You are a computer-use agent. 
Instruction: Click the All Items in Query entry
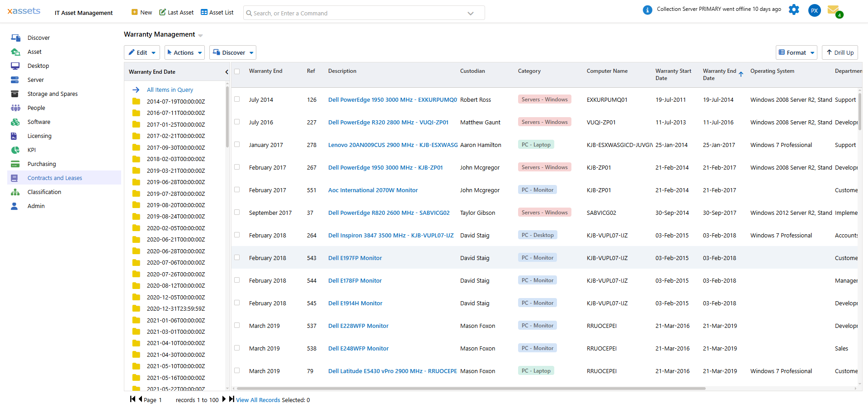pyautogui.click(x=170, y=90)
